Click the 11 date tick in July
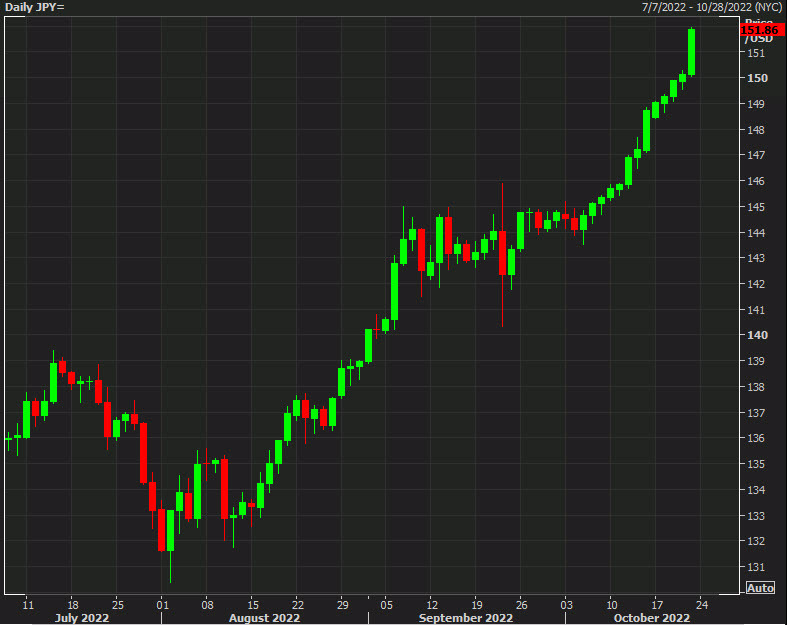The image size is (787, 625). [28, 604]
